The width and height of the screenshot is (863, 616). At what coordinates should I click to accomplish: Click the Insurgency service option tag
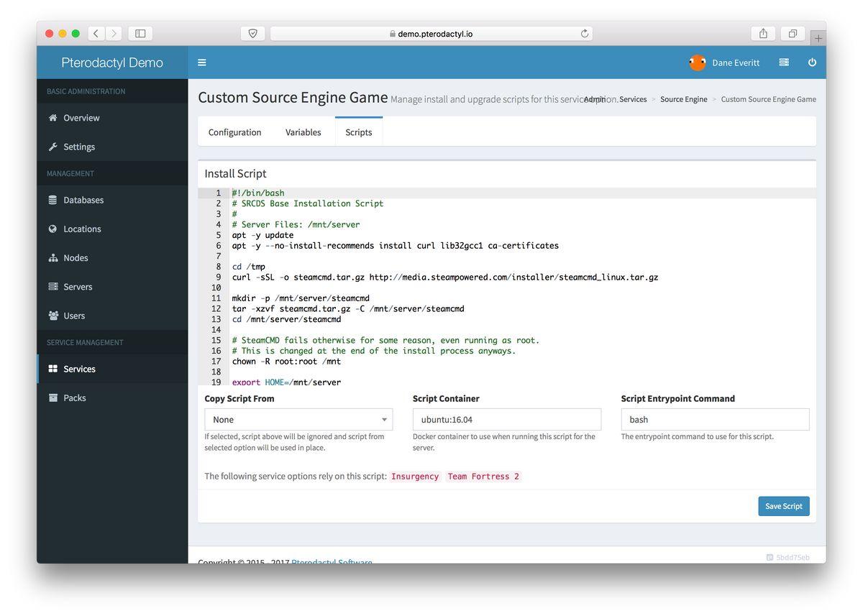(415, 477)
